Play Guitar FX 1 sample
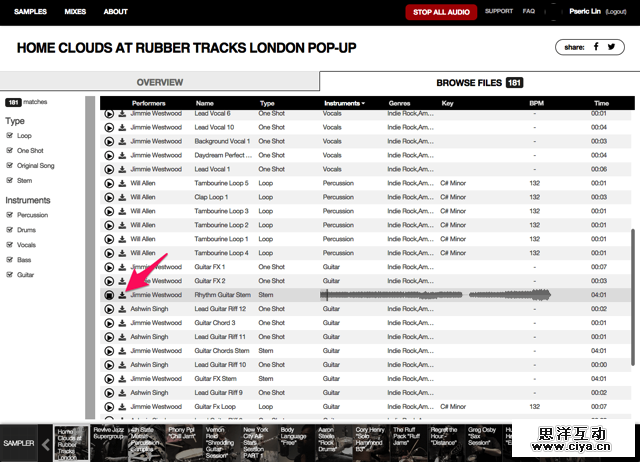The width and height of the screenshot is (640, 462). [109, 267]
